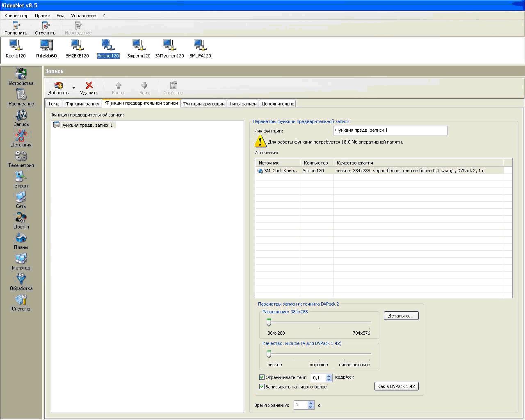
Task: Open the Система sidebar section
Action: 21,302
